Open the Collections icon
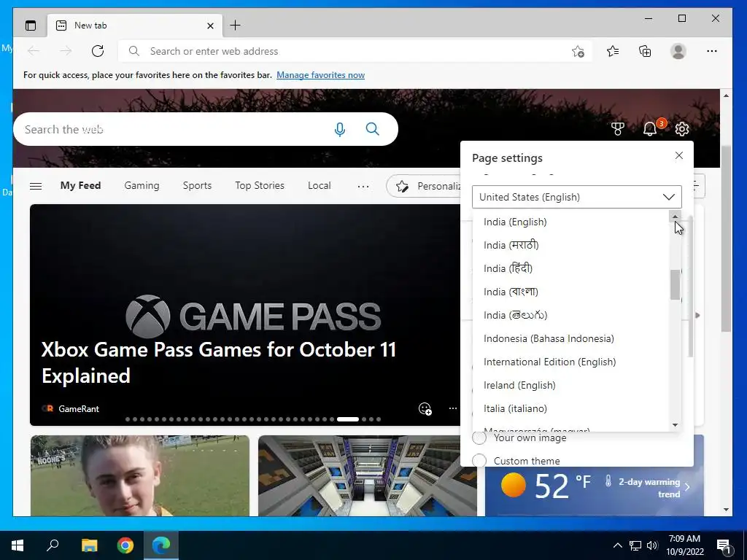747x560 pixels. [645, 51]
